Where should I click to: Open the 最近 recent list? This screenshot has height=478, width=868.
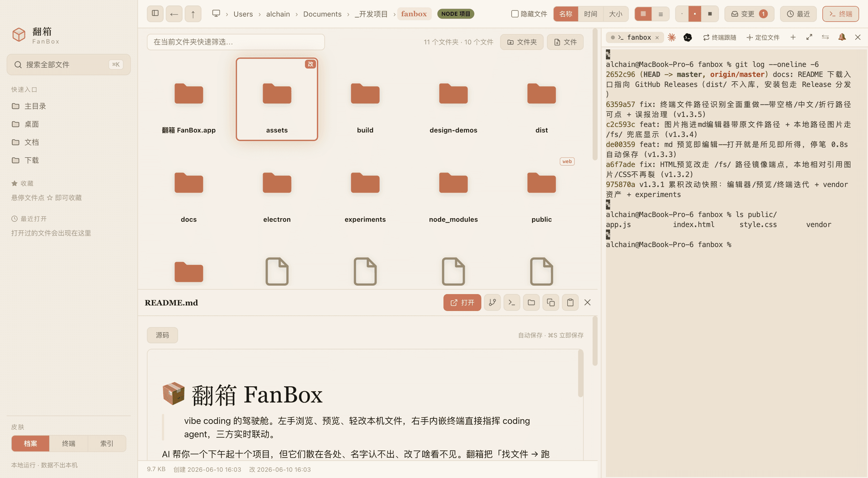click(x=798, y=14)
